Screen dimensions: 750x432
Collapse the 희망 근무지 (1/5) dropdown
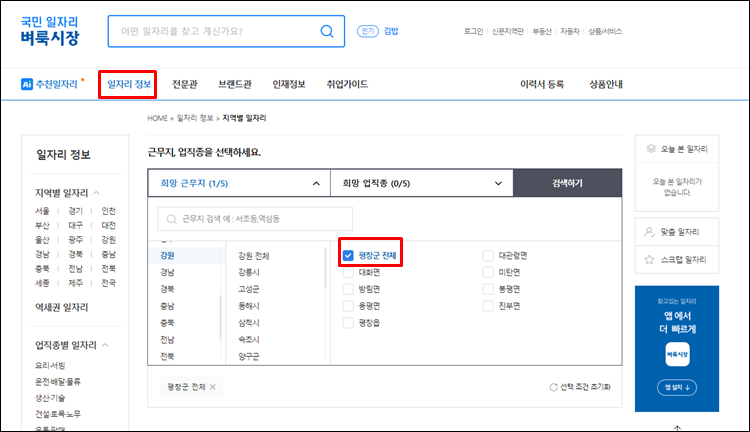point(239,183)
